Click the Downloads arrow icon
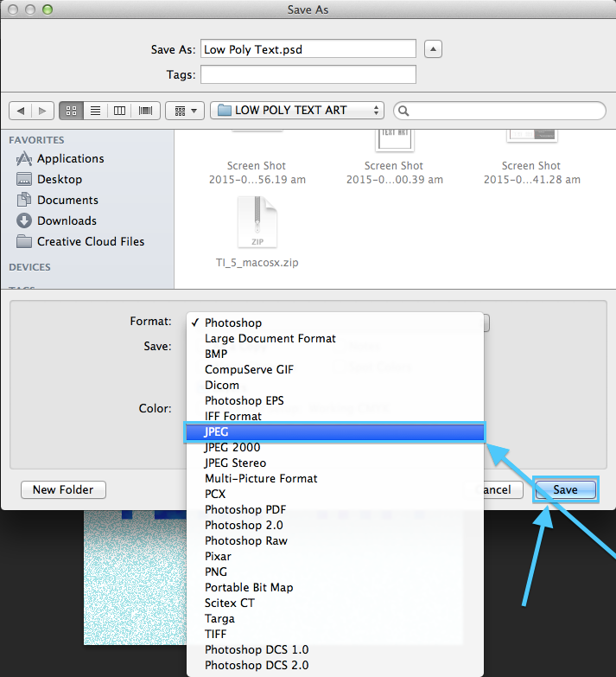Image resolution: width=616 pixels, height=677 pixels. point(24,220)
